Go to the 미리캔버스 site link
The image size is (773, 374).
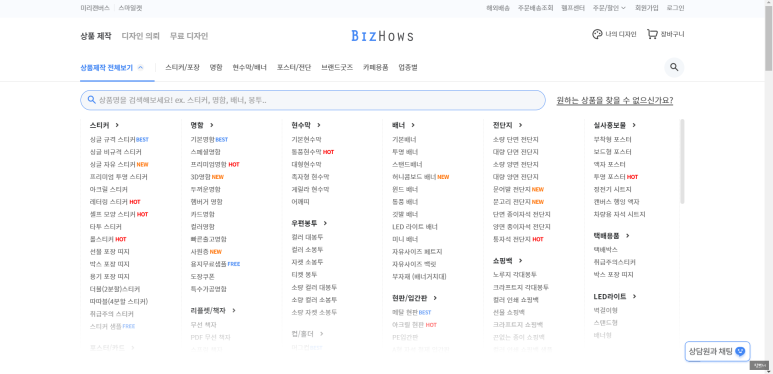click(x=95, y=8)
